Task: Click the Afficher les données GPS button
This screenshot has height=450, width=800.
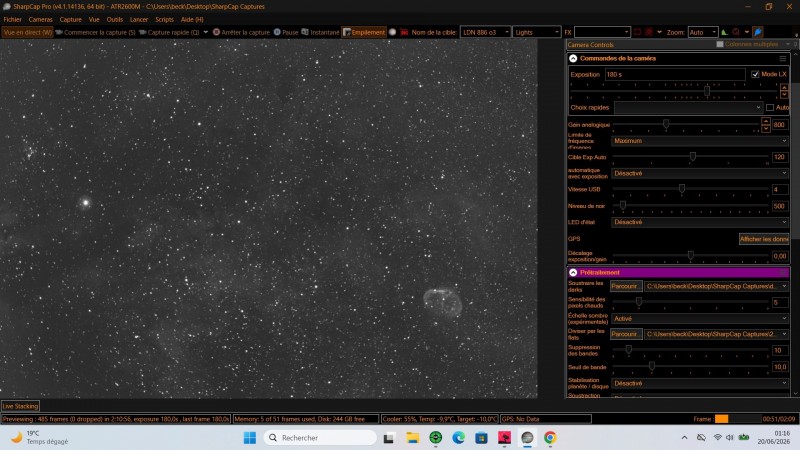Action: click(764, 239)
